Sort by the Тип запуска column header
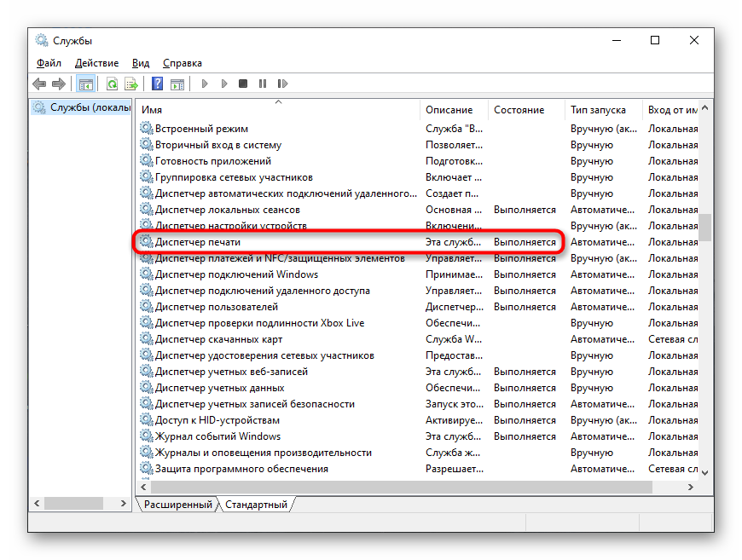This screenshot has width=742, height=560. point(598,110)
